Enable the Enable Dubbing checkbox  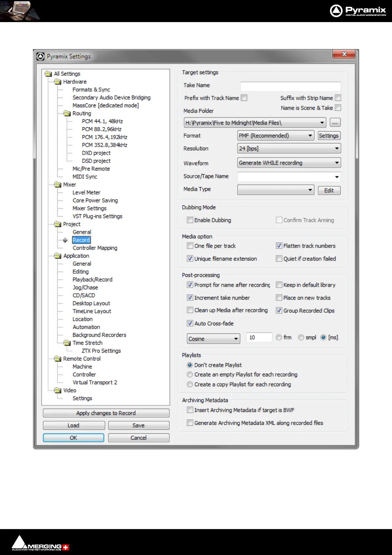click(x=190, y=220)
